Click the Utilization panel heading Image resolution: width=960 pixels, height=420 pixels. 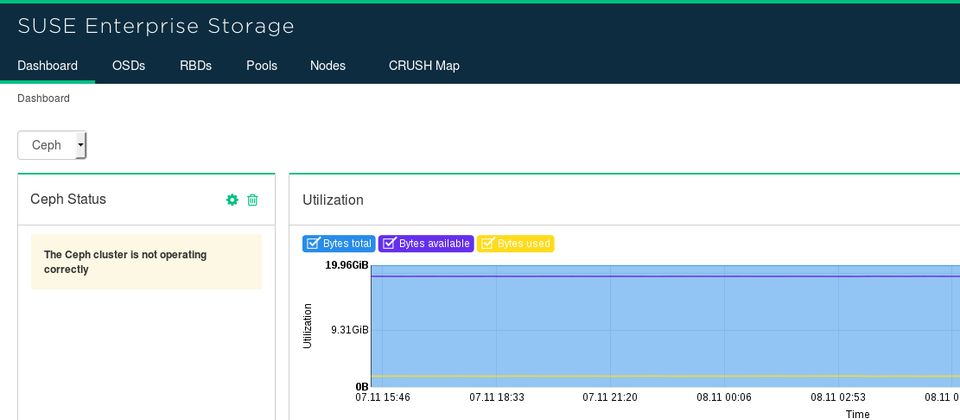coord(332,200)
